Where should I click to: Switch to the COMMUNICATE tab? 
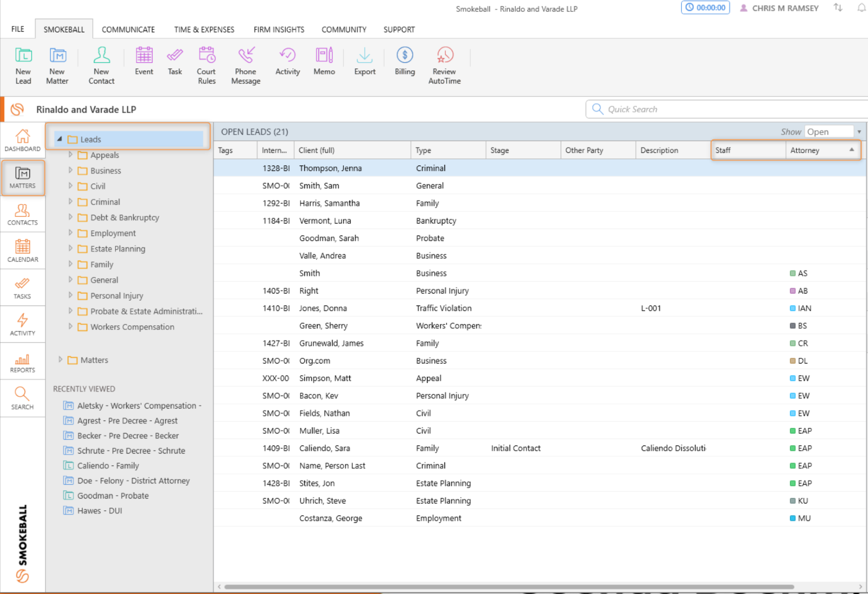[128, 29]
